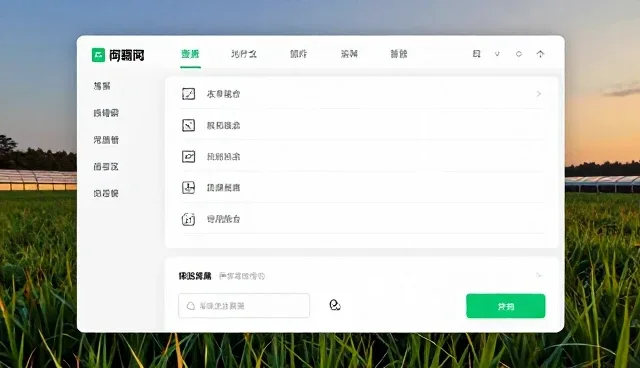Select the first list row label text
640x368 pixels.
coord(223,94)
